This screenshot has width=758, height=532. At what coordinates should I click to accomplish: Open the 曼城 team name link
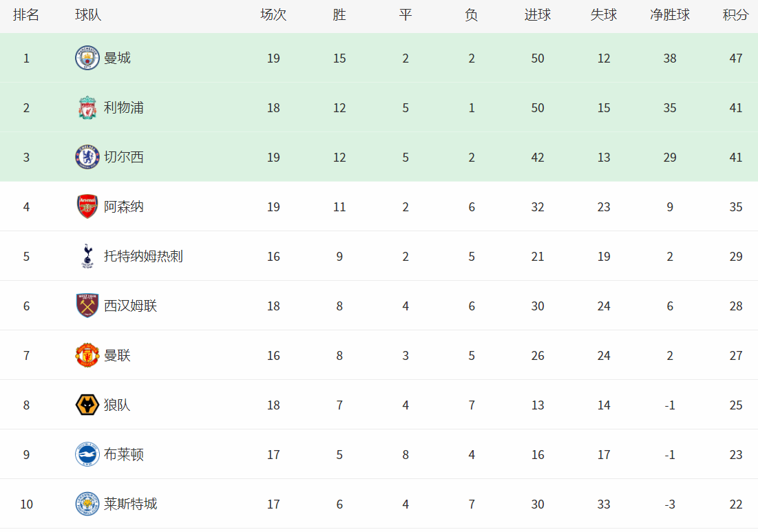coord(117,58)
